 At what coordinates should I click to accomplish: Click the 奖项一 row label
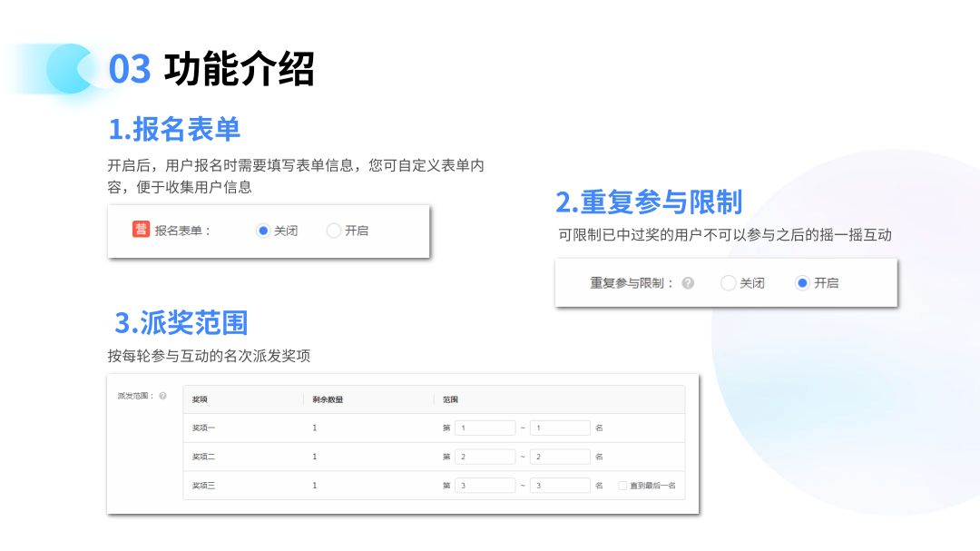[203, 428]
